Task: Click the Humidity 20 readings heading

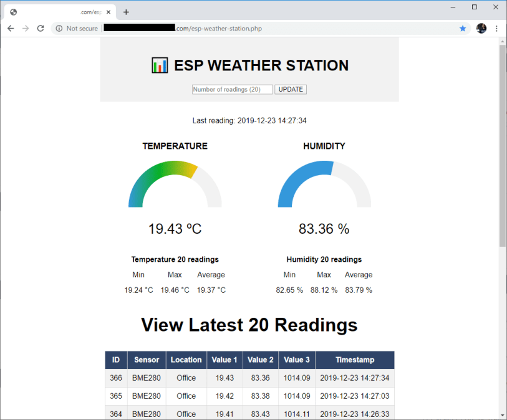Action: tap(324, 259)
